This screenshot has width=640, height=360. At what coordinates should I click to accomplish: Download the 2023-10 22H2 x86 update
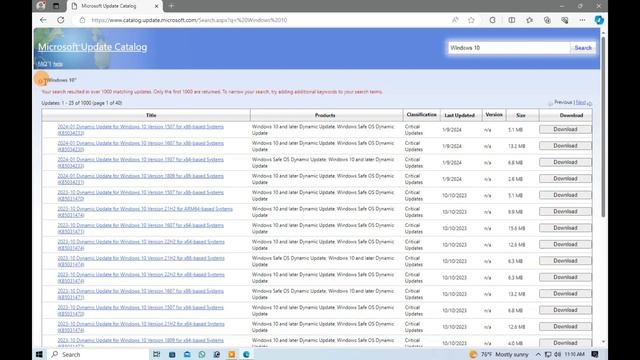pyautogui.click(x=565, y=277)
